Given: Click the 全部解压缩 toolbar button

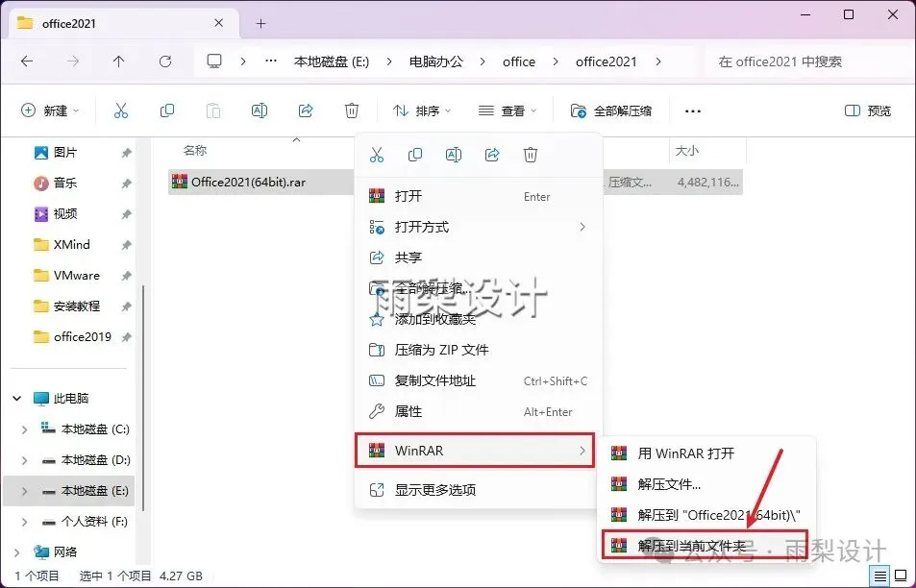Looking at the screenshot, I should 611,110.
